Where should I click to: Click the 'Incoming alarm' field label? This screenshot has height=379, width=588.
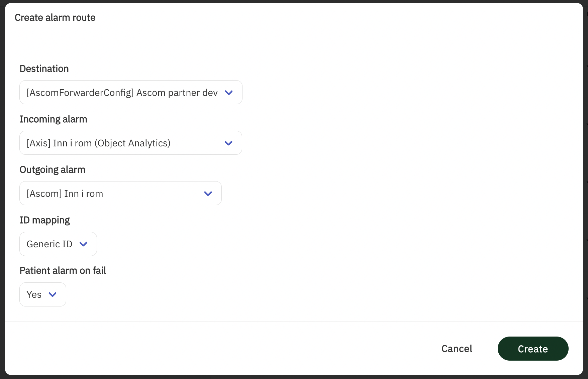[x=54, y=119]
